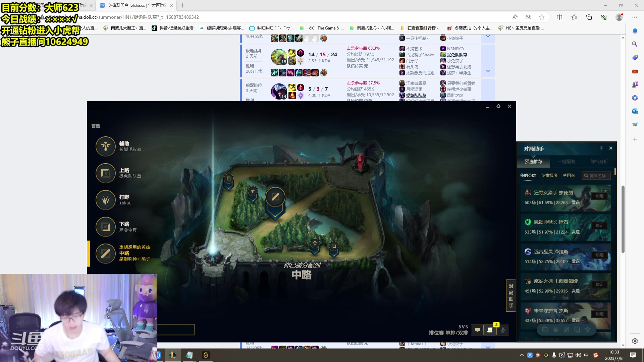The height and width of the screenshot is (362, 644).
Task: Open the 古见硝子Shoko player link
Action: 420,55
